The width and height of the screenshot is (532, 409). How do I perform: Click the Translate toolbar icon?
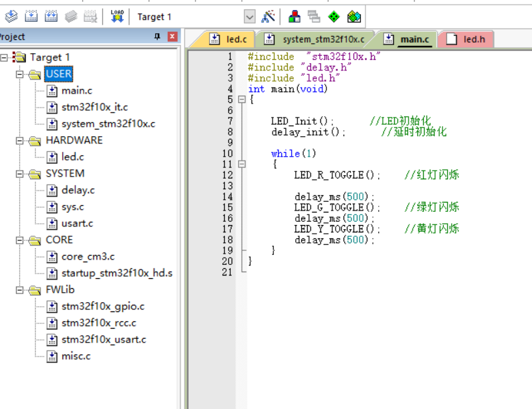pos(11,17)
